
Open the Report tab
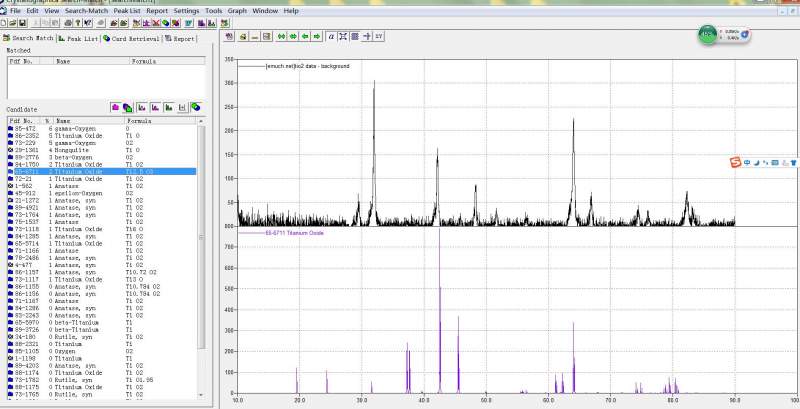183,38
